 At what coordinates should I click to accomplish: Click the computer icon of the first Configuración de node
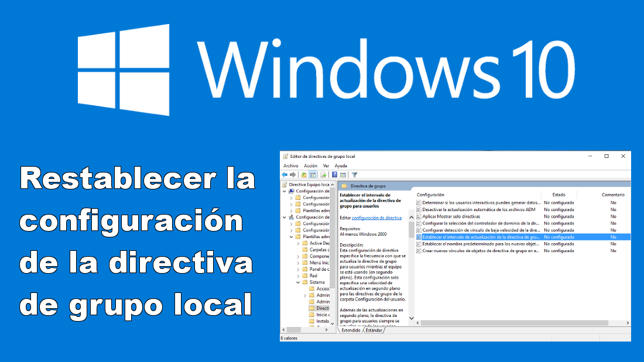click(x=291, y=191)
